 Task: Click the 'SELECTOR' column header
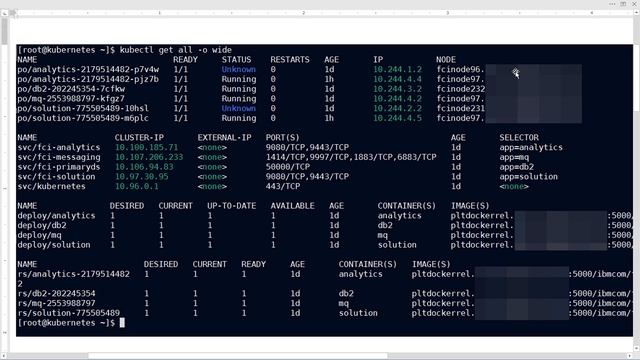[x=519, y=138]
